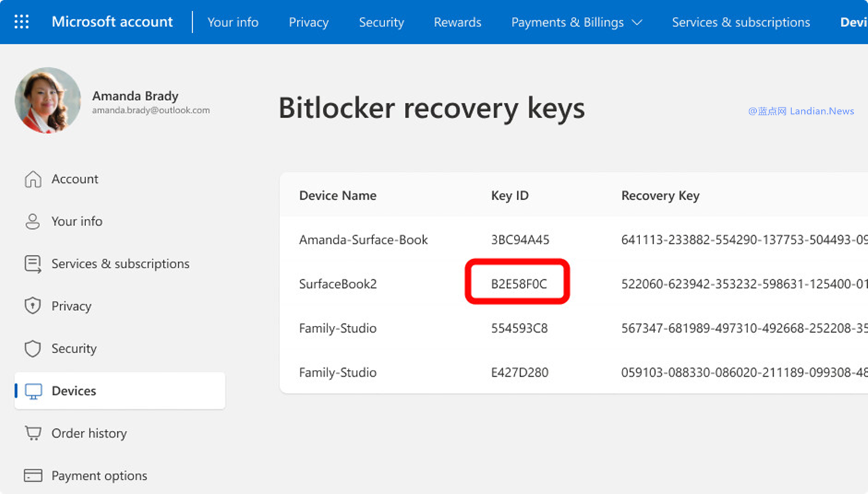868x494 pixels.
Task: Select Payment options in the sidebar
Action: (99, 476)
